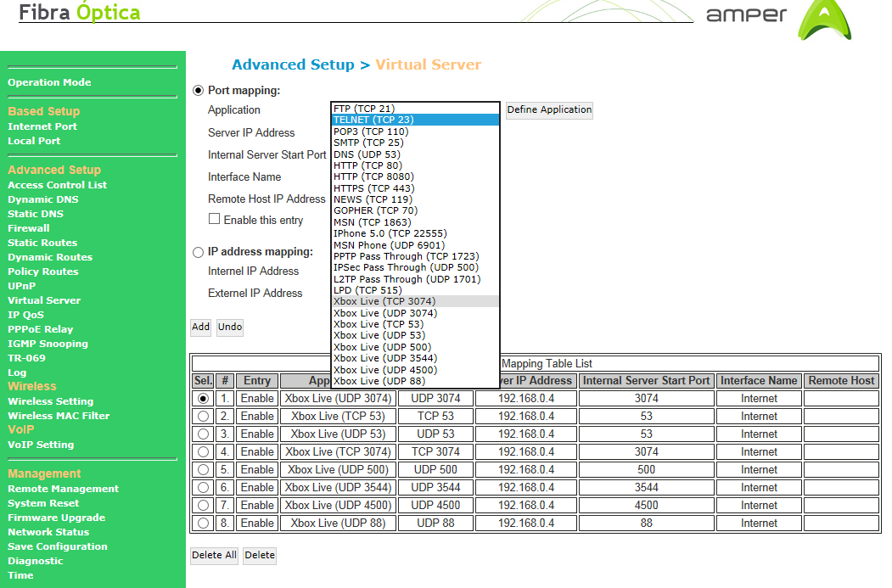The height and width of the screenshot is (588, 892).
Task: Click the Undo button
Action: [x=230, y=327]
